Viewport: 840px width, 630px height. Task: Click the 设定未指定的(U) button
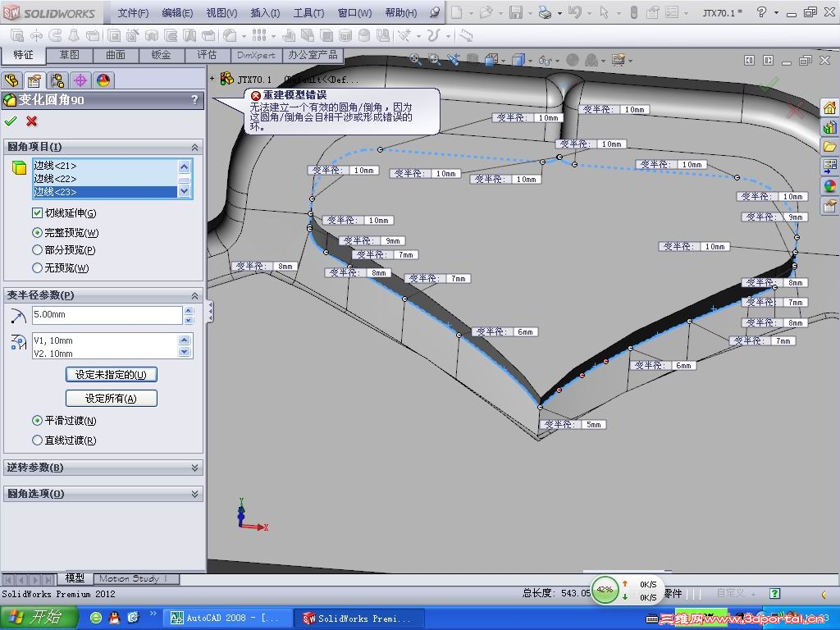coord(111,374)
